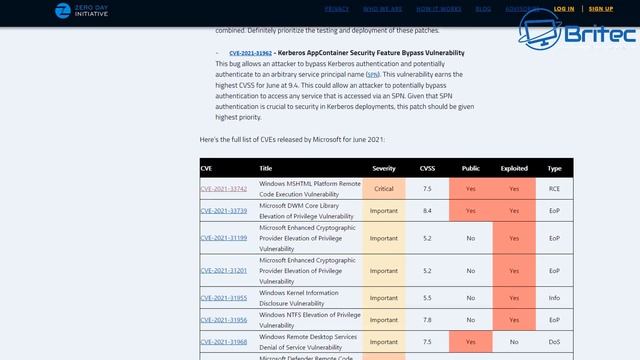Click the 7.8 CVSS value

(x=427, y=320)
